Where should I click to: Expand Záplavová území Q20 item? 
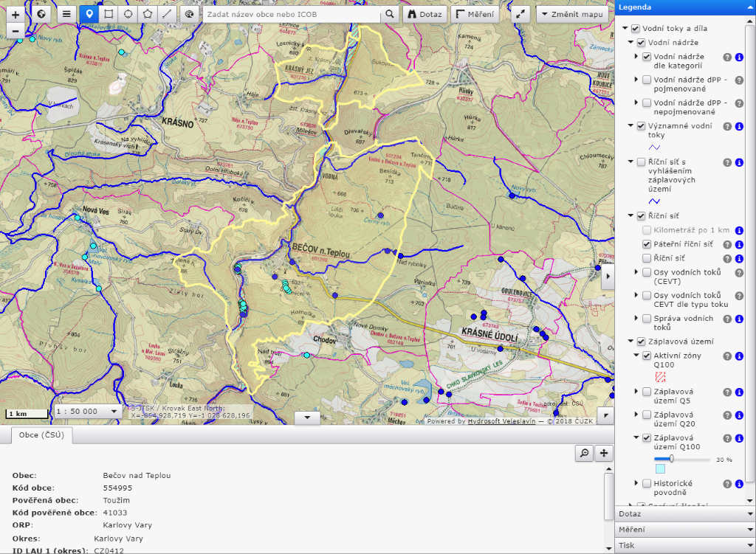coord(636,415)
